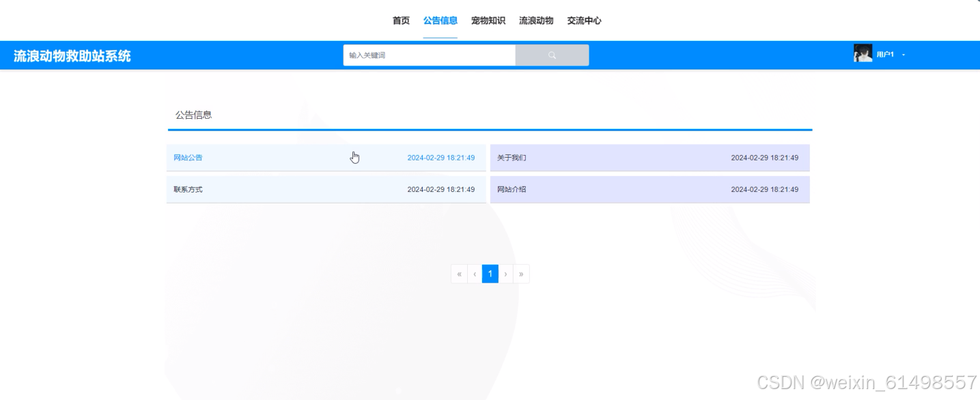Jump to last page with » button
Viewport: 980px width, 400px height.
pos(521,274)
